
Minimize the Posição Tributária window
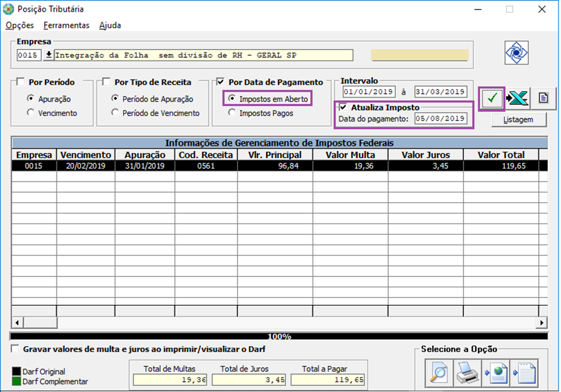478,9
